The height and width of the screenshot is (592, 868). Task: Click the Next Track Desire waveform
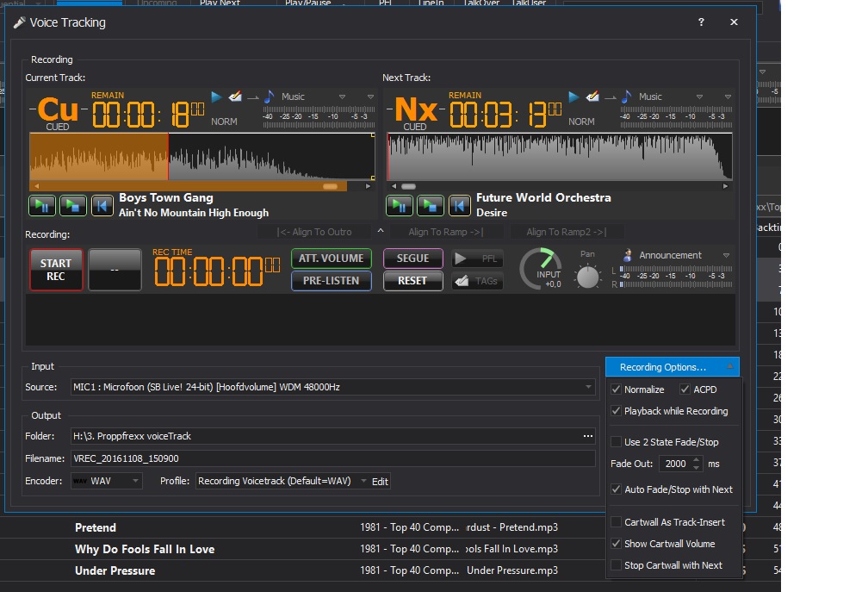[x=560, y=157]
